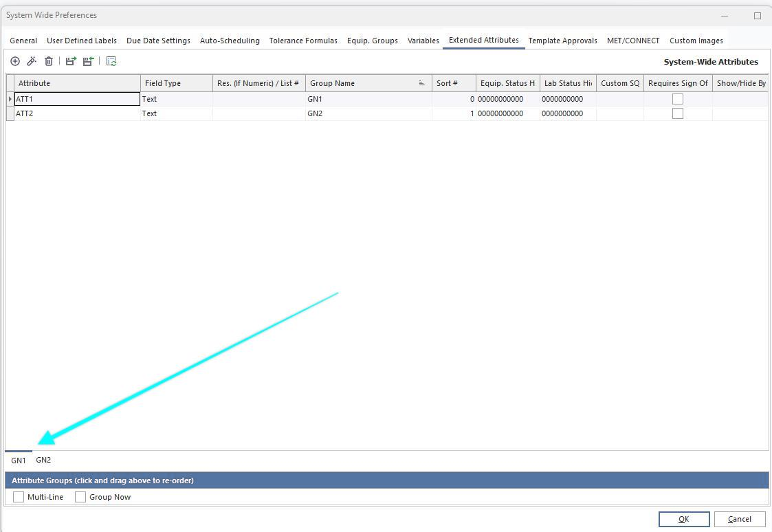Viewport: 772px width, 532px height.
Task: Switch to User Defined Labels tab
Action: point(82,41)
